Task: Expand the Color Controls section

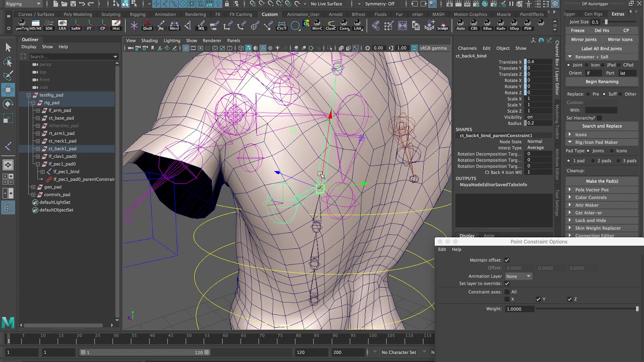Action: pyautogui.click(x=570, y=198)
